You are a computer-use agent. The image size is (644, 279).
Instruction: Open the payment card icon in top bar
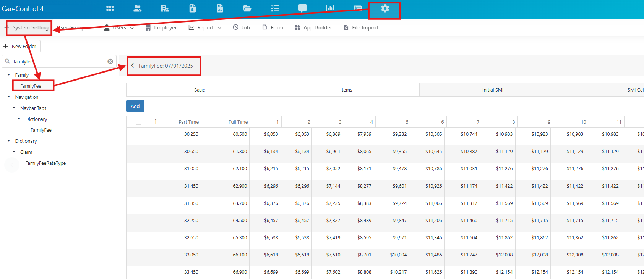point(358,8)
